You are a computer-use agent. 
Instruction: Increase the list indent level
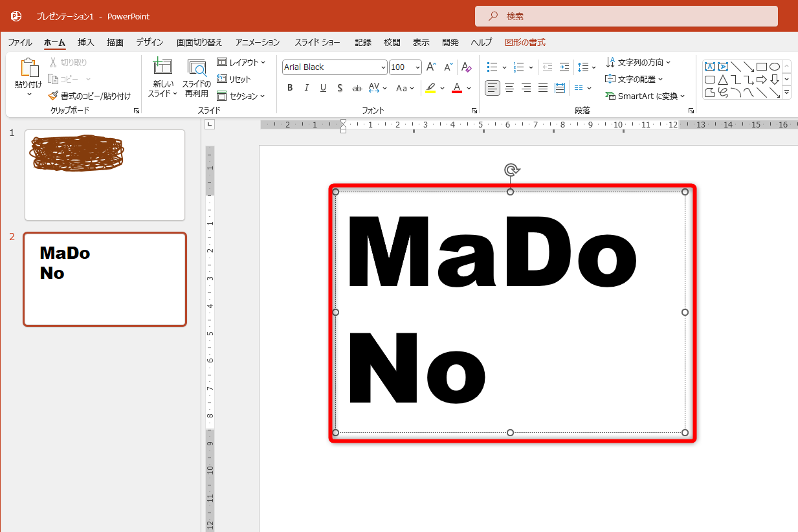[x=564, y=67]
